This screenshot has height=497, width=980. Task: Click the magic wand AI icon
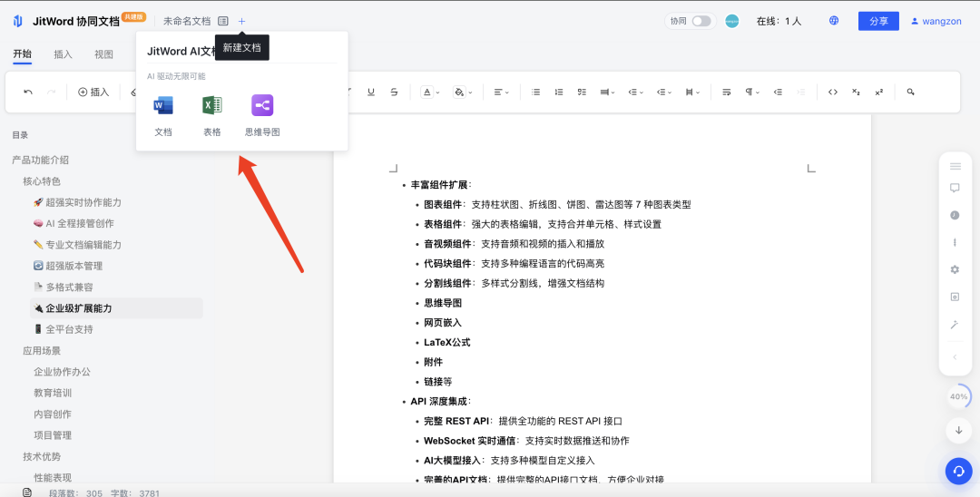(955, 324)
